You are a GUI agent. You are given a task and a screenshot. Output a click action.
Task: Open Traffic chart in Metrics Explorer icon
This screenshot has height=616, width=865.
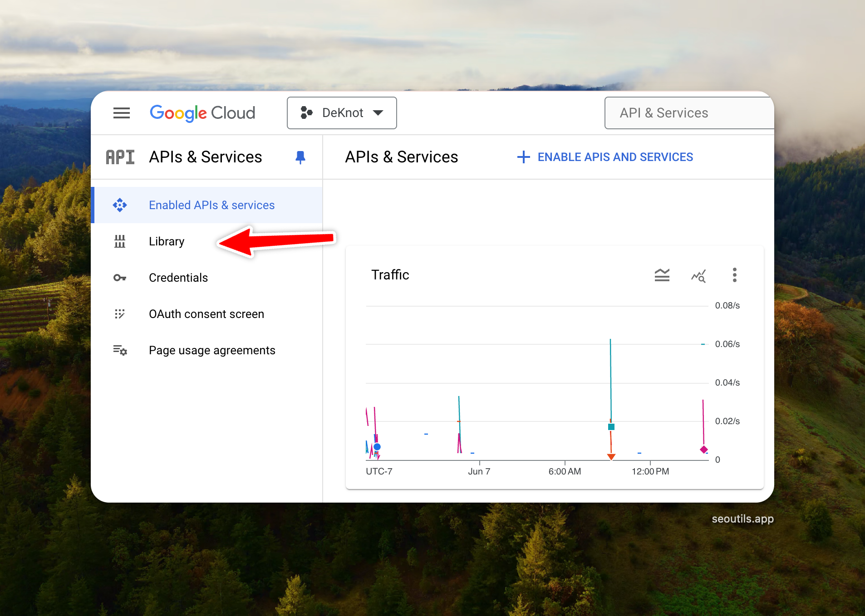pyautogui.click(x=698, y=275)
